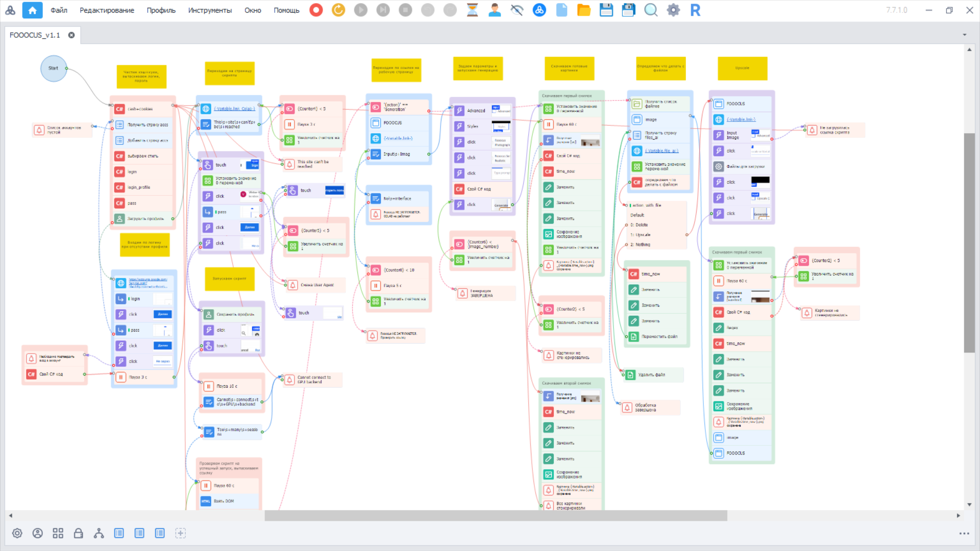
Task: Close the FOOOCUS_v1.1 tab
Action: tap(71, 35)
